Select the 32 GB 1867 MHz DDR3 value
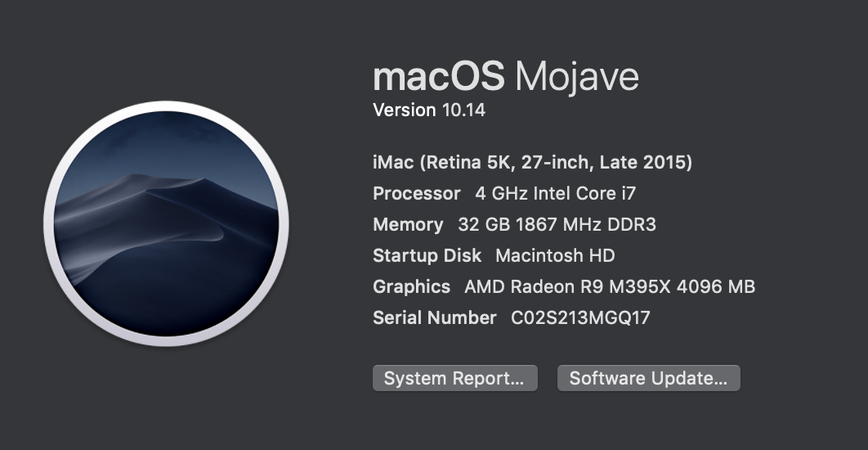The height and width of the screenshot is (450, 868). point(557,224)
